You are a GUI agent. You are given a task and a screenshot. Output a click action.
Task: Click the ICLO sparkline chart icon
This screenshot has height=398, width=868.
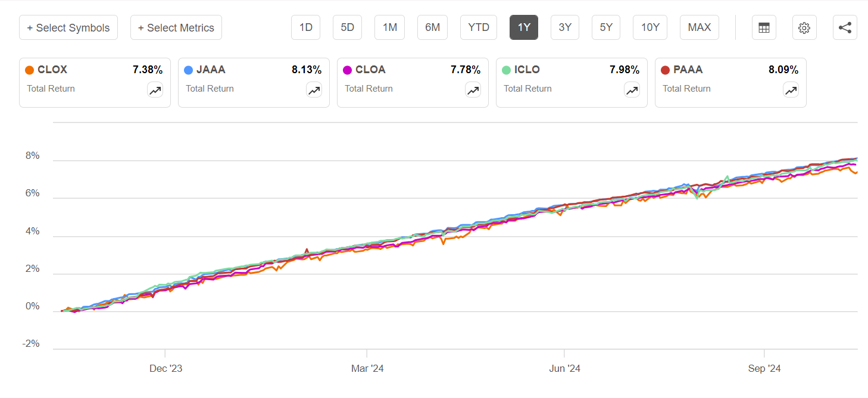click(x=632, y=90)
